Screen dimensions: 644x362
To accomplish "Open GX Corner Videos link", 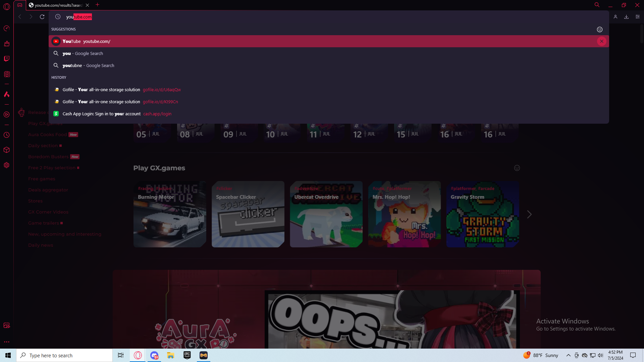I will coord(48,212).
